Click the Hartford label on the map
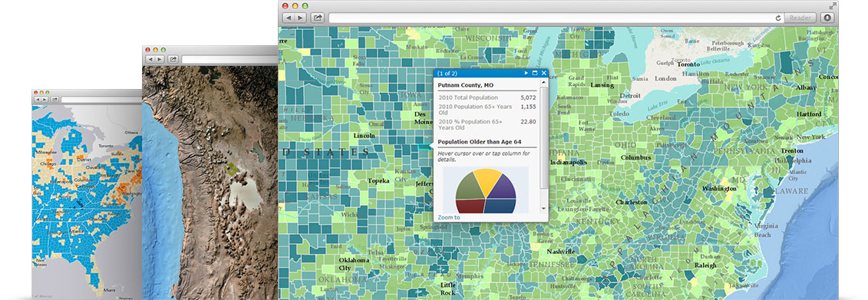This screenshot has height=300, width=868. tap(809, 114)
